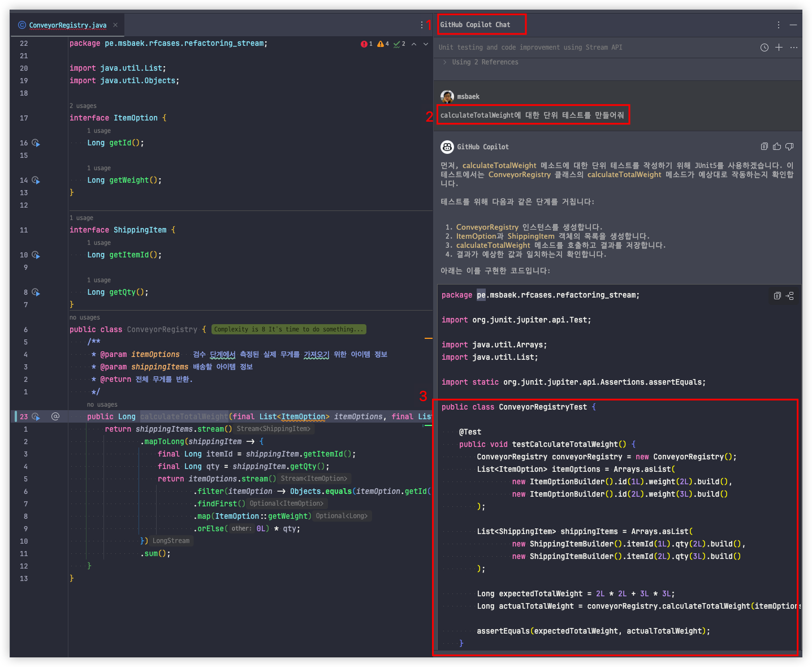Select the ConveyorRegistry.java editor tab
This screenshot has height=667, width=812.
pos(67,25)
